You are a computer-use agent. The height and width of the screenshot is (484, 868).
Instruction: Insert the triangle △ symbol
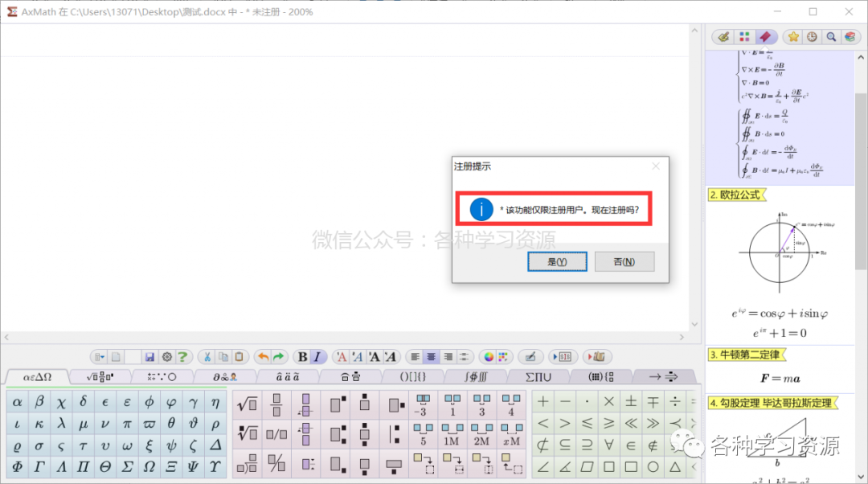[675, 467]
